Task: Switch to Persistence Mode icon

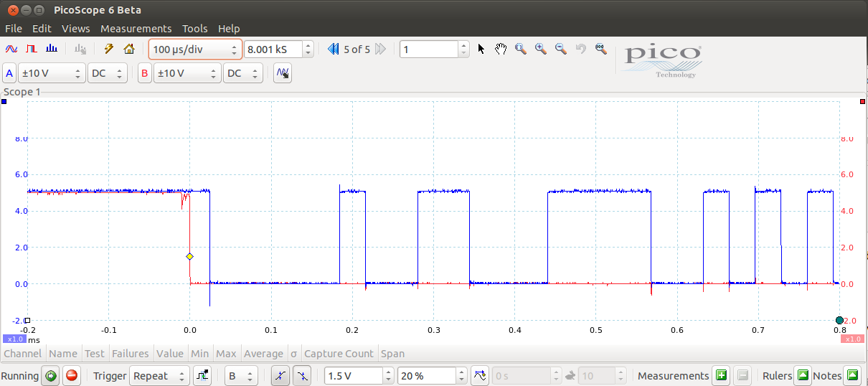Action: [x=31, y=49]
